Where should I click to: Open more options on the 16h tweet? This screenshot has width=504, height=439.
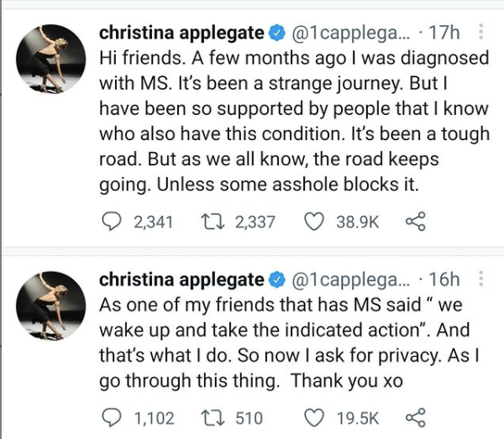pyautogui.click(x=480, y=280)
